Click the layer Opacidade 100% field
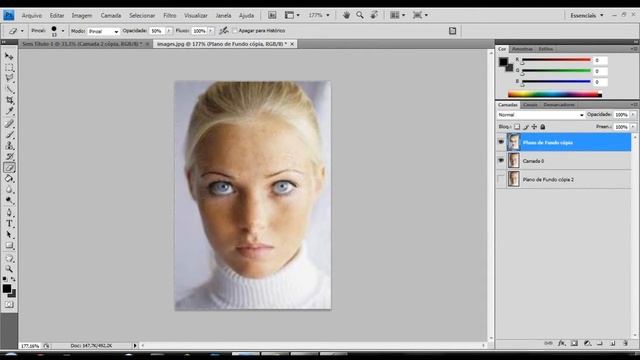Image resolution: width=640 pixels, height=360 pixels. pos(621,115)
